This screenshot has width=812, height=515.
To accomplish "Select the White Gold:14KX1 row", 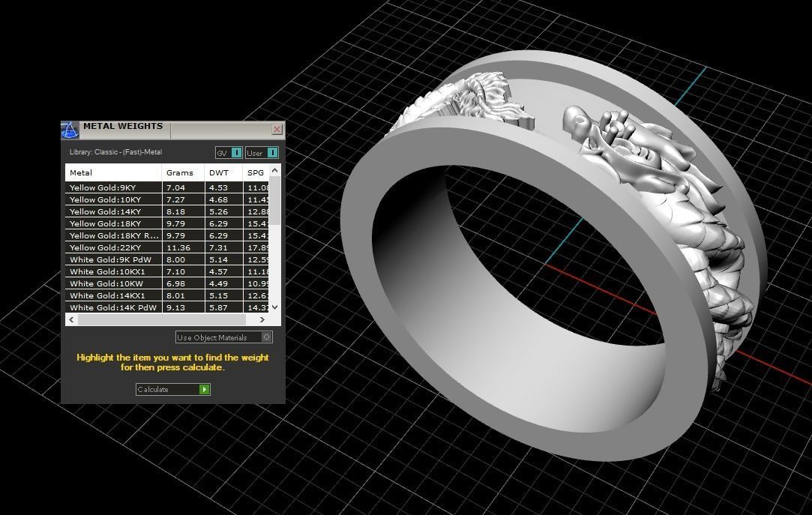I will [166, 295].
